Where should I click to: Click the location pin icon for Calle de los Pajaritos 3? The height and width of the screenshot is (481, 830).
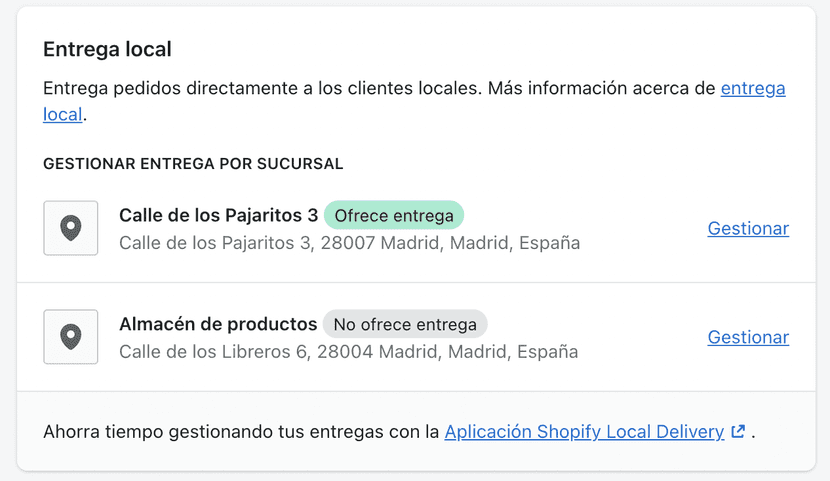[70, 228]
